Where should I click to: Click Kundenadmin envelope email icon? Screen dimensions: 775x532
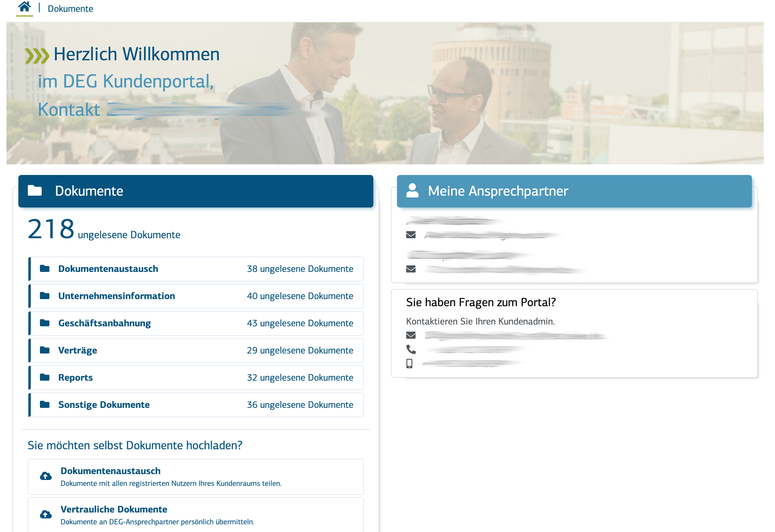pyautogui.click(x=411, y=335)
